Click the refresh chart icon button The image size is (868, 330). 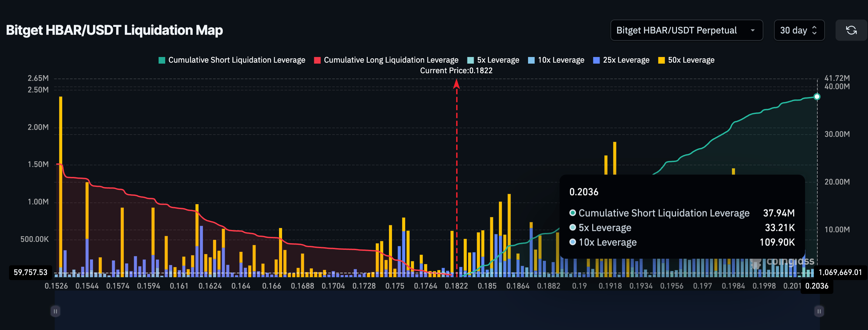851,30
